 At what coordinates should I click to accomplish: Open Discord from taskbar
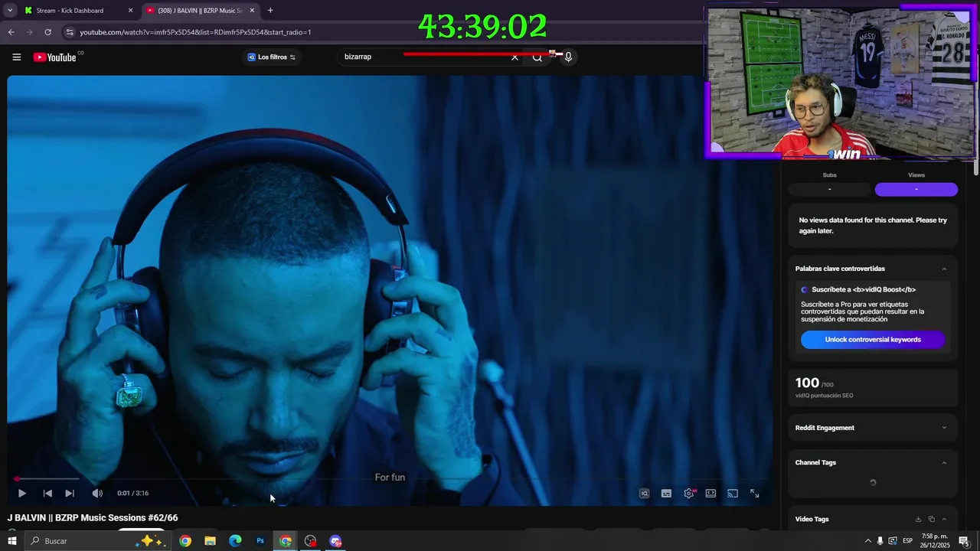click(x=335, y=541)
